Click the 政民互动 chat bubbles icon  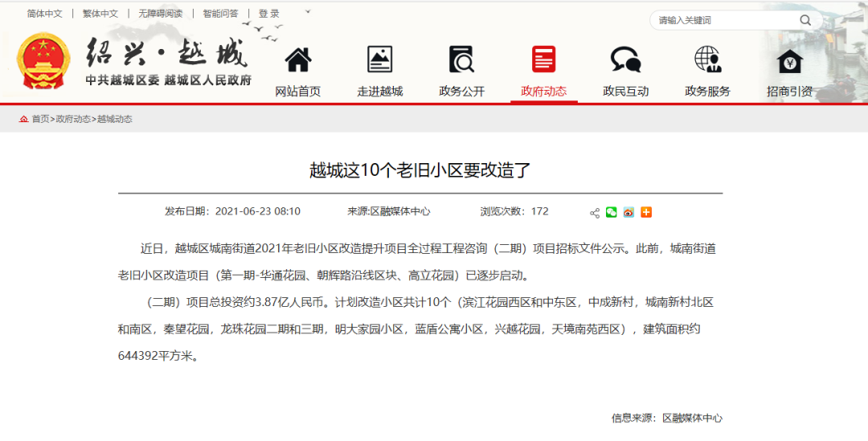point(625,60)
